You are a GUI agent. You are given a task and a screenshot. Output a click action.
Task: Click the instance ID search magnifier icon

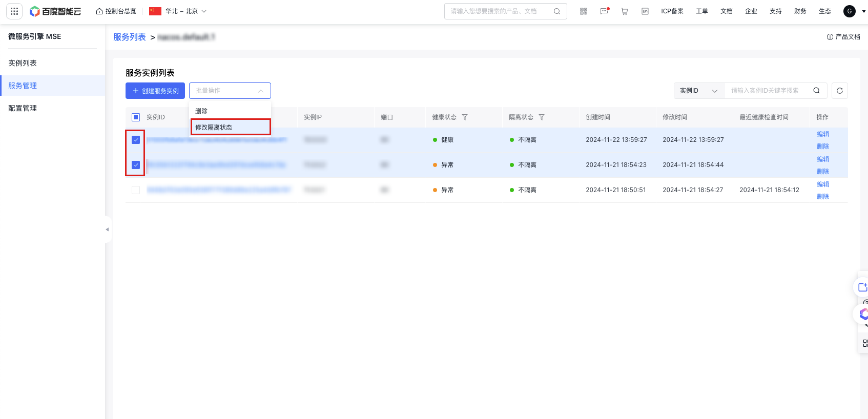pos(817,91)
